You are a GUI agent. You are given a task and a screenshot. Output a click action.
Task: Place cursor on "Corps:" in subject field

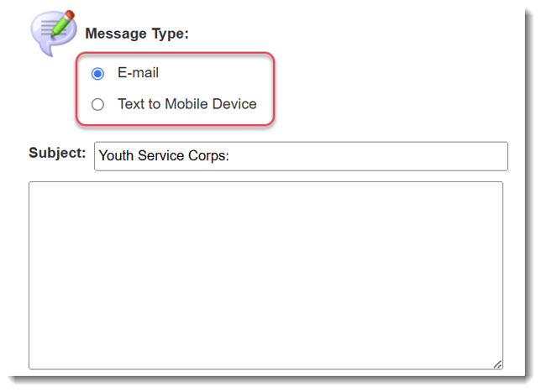[x=212, y=156]
